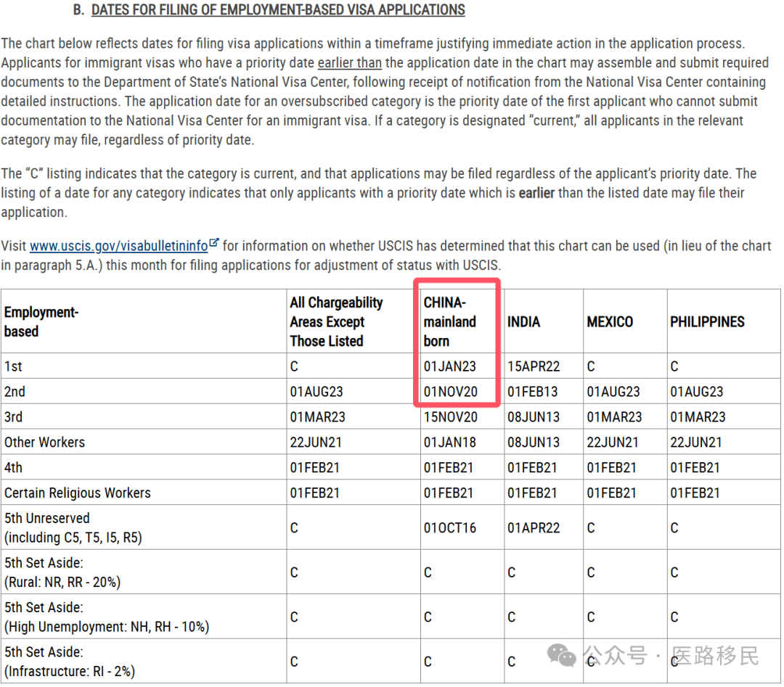Viewport: 784px width, 687px height.
Task: Click "01FEB21" for 4th under MEXICO
Action: (x=612, y=468)
